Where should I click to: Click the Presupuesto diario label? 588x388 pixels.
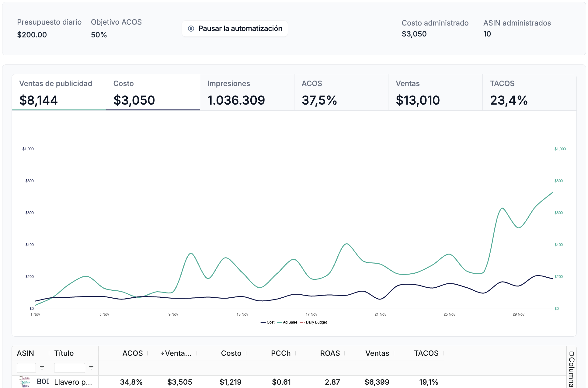pyautogui.click(x=49, y=22)
